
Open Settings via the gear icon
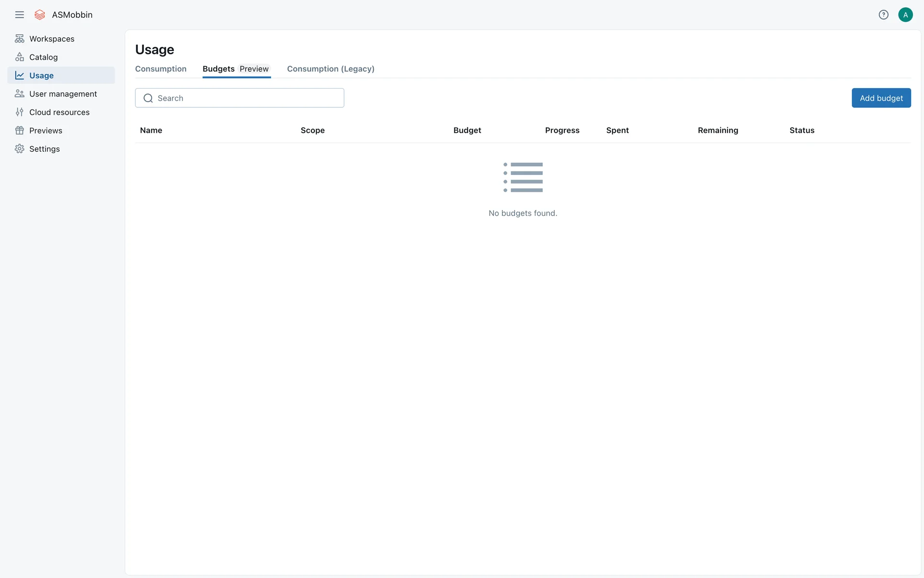click(19, 148)
